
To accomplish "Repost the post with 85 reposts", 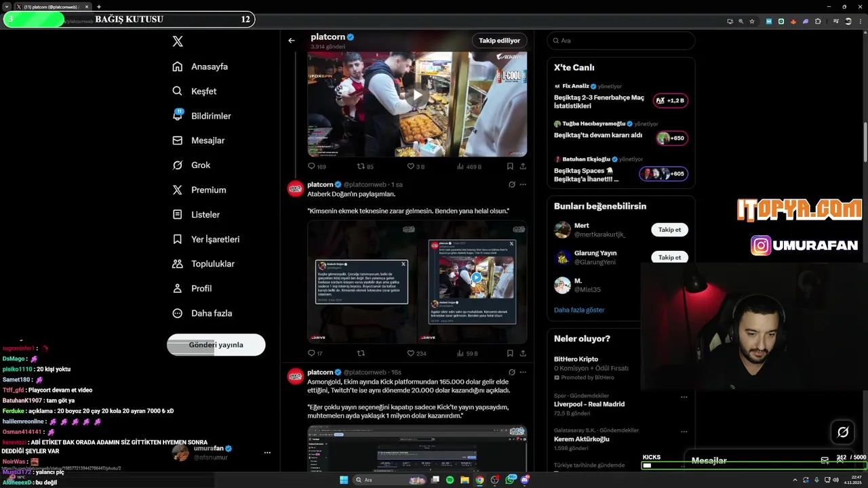I will tap(366, 166).
